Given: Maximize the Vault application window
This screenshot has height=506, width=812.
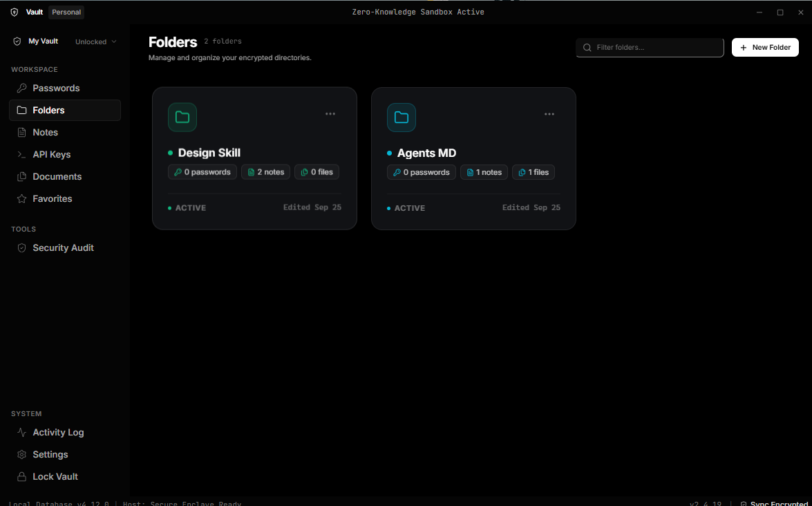Looking at the screenshot, I should pyautogui.click(x=780, y=12).
